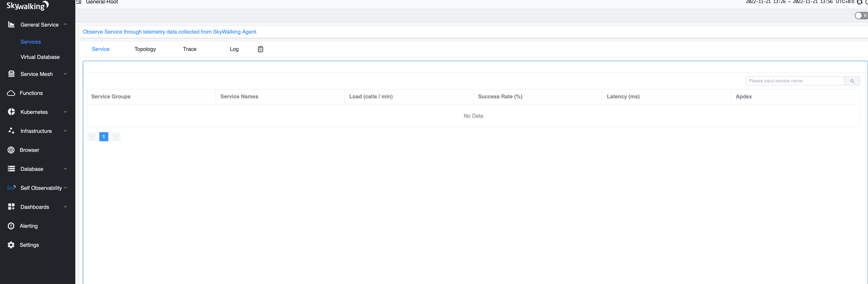The height and width of the screenshot is (284, 868).
Task: Go to pagination page 1
Action: [104, 137]
